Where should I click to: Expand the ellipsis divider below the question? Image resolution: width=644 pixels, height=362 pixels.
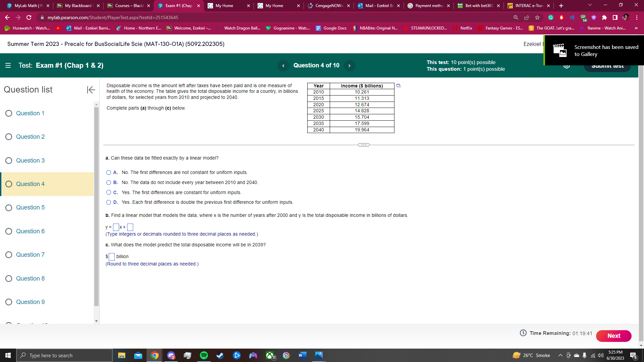coord(363,144)
